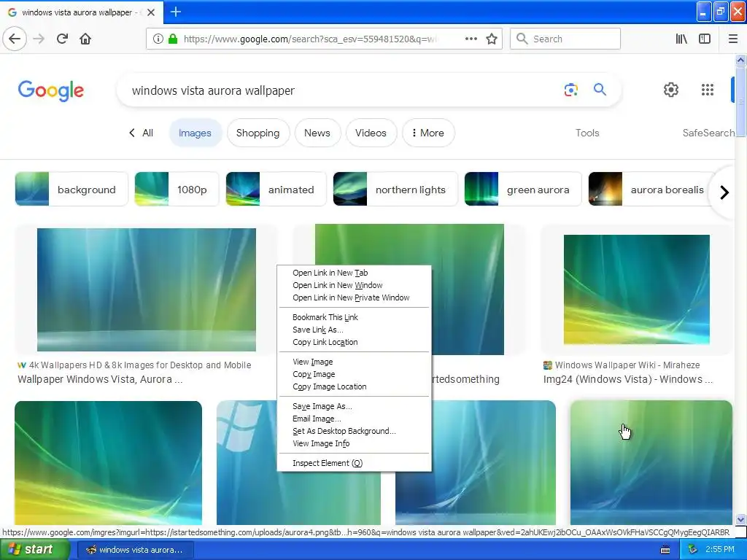Show next suggestion chips with right arrow
The image size is (747, 560).
(724, 192)
